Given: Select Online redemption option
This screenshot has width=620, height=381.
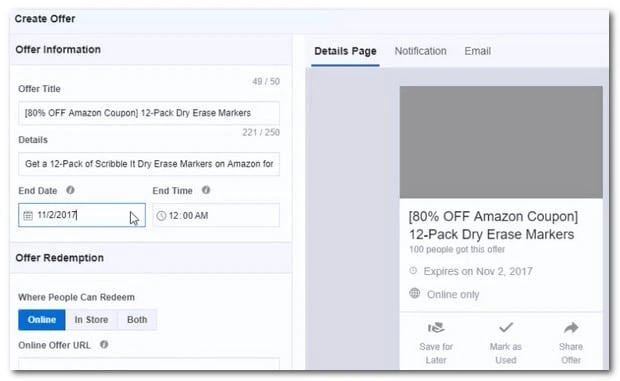Looking at the screenshot, I should 42,320.
